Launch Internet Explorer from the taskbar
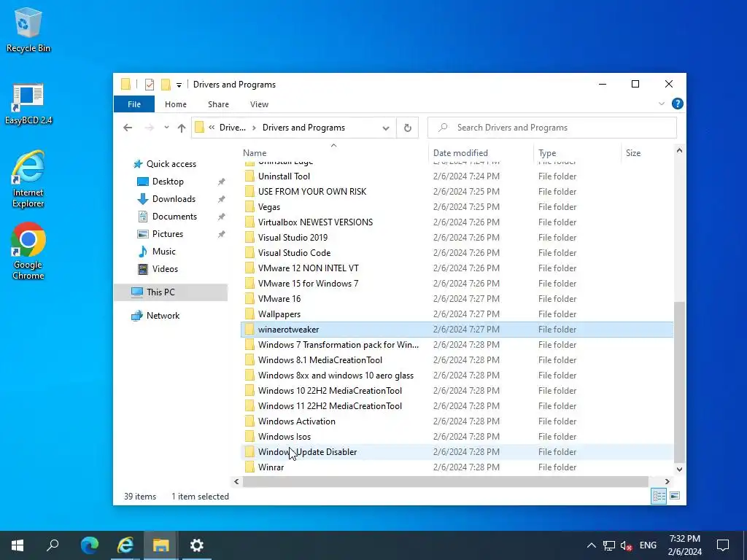This screenshot has height=560, width=747. 125,545
